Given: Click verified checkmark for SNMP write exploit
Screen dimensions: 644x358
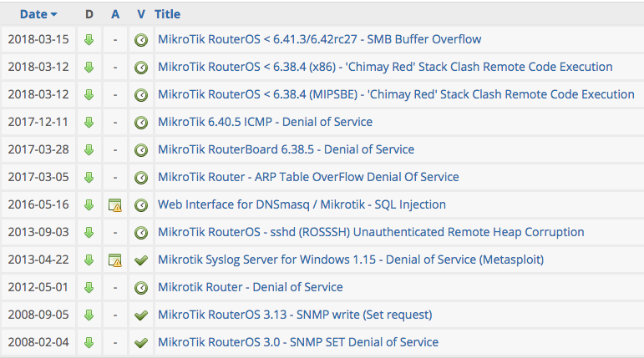Looking at the screenshot, I should point(141,315).
